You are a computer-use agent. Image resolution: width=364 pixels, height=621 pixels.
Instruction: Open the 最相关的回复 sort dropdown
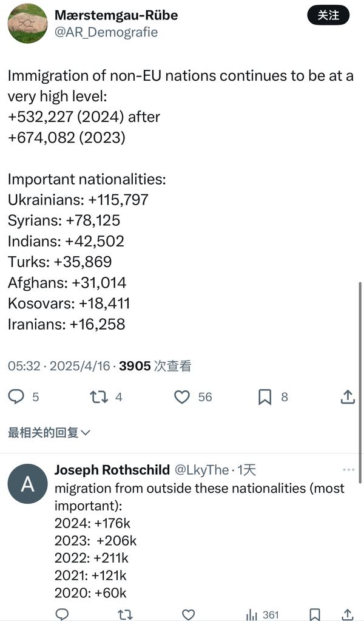tap(49, 433)
